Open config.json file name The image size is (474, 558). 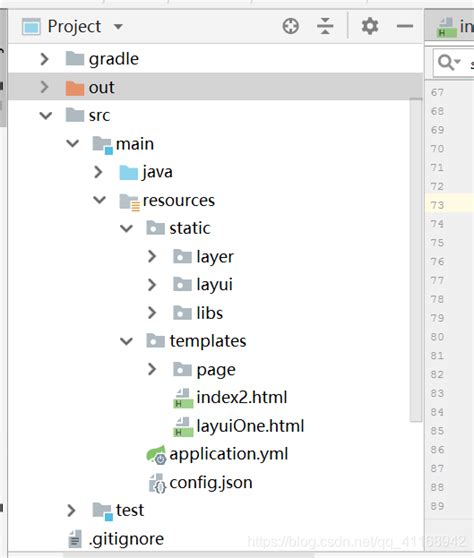click(x=211, y=483)
